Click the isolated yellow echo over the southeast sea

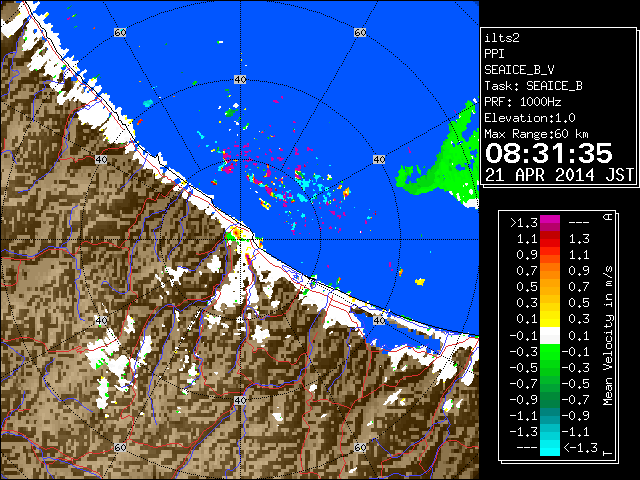click(x=420, y=281)
